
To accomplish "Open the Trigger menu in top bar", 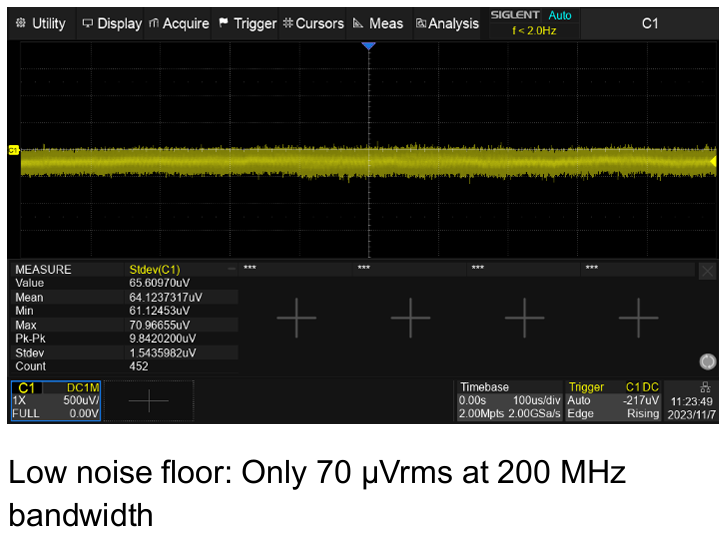I will coord(247,23).
